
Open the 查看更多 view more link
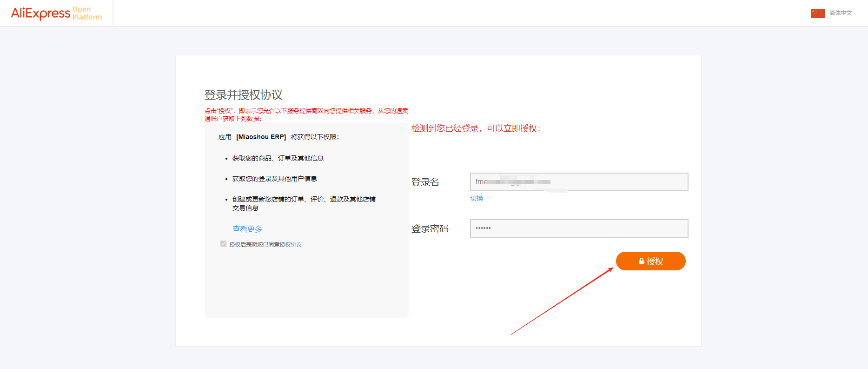(x=247, y=229)
